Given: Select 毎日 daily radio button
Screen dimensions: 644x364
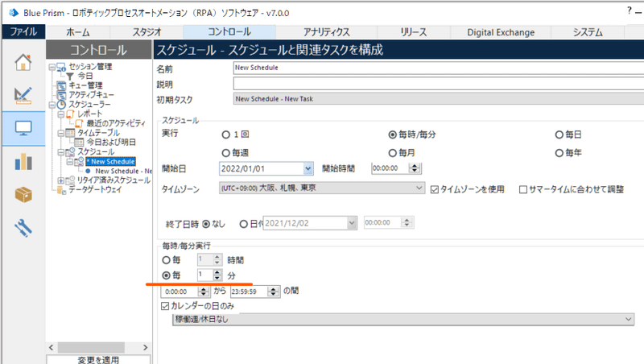Looking at the screenshot, I should pyautogui.click(x=559, y=134).
